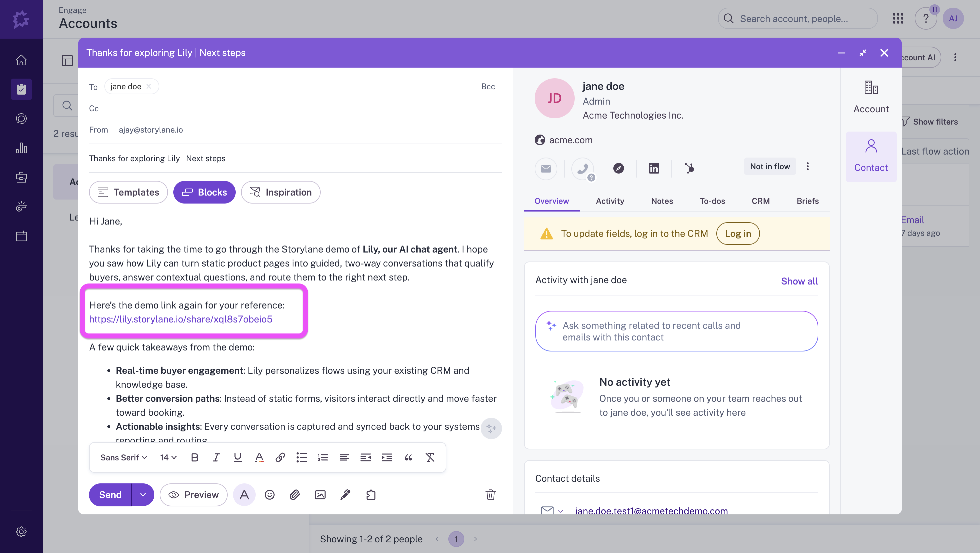This screenshot has height=553, width=980.
Task: Open the help menu with question mark
Action: click(926, 18)
